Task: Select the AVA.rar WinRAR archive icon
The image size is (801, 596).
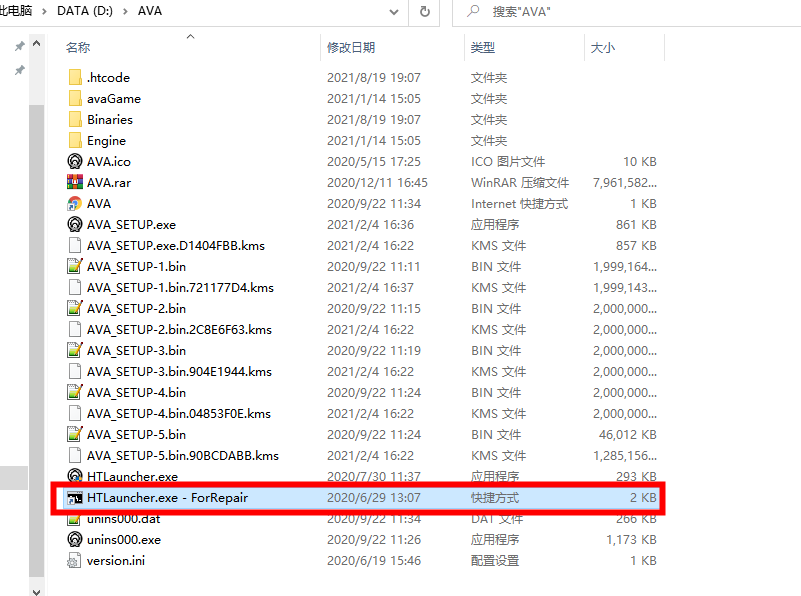Action: [75, 182]
